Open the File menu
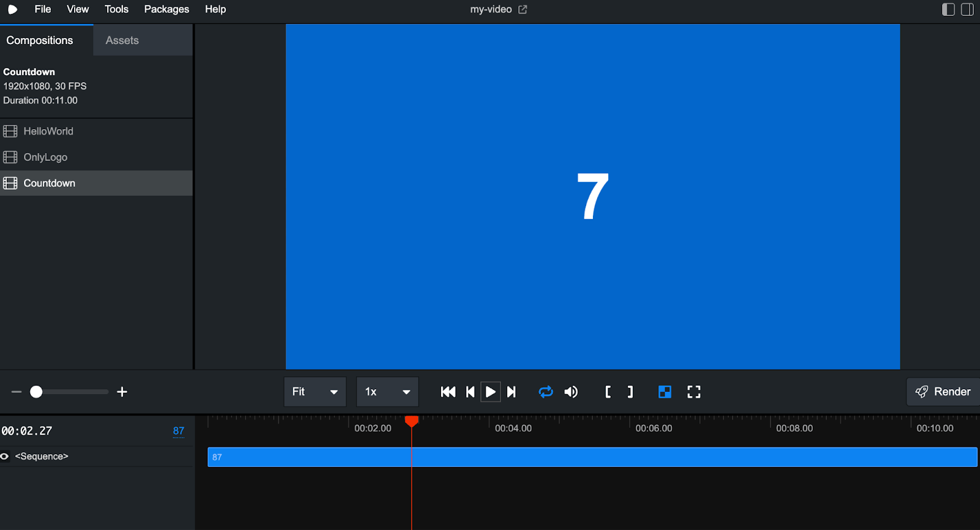The image size is (980, 530). [x=43, y=9]
